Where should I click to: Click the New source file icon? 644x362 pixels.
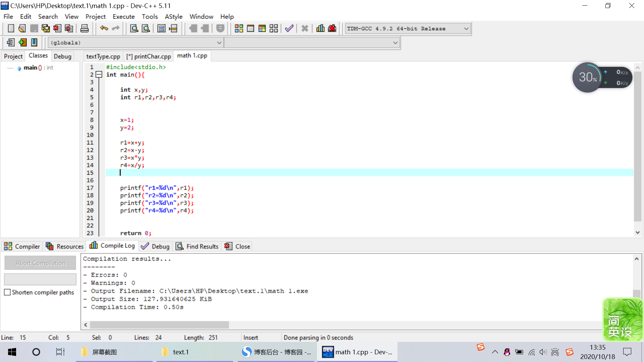tap(11, 28)
